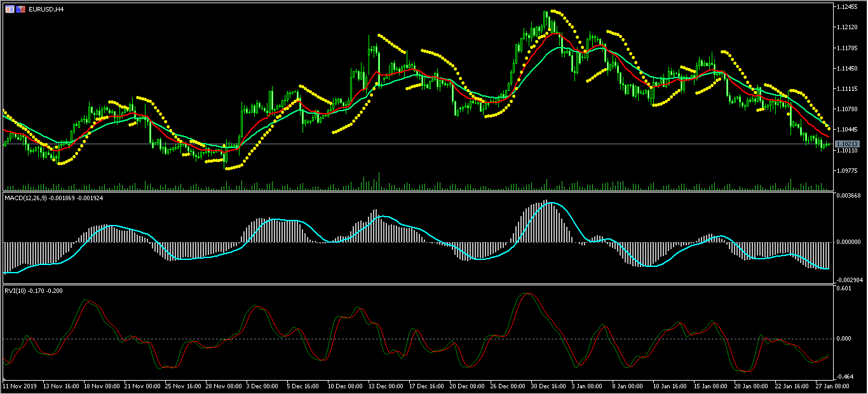Click the RVI scale value 0.601
Viewport: 868px width, 394px height.
(x=844, y=289)
